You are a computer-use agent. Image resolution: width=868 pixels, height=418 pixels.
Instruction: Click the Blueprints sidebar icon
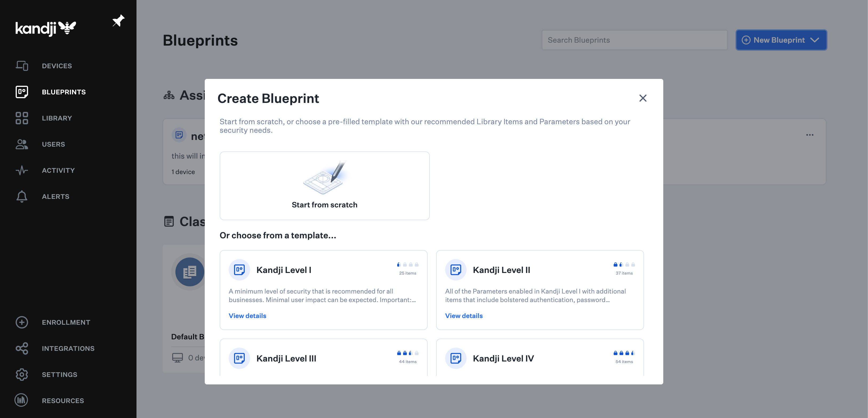pos(22,92)
